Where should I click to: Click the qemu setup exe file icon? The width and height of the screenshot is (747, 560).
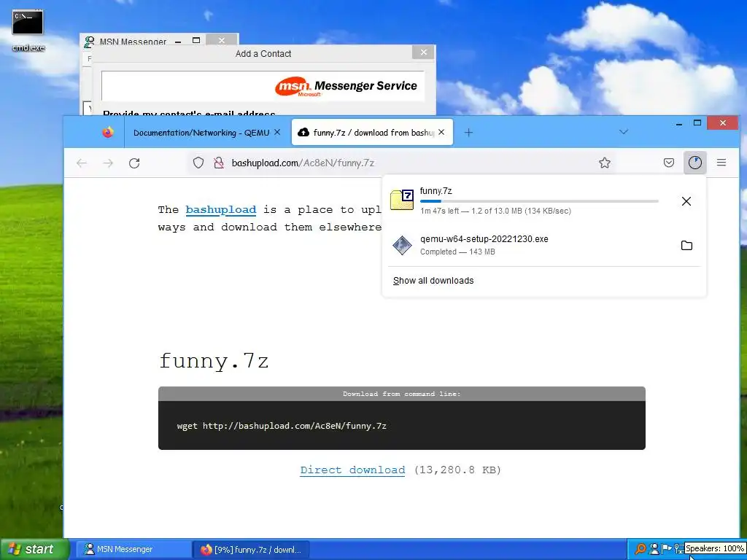(402, 245)
